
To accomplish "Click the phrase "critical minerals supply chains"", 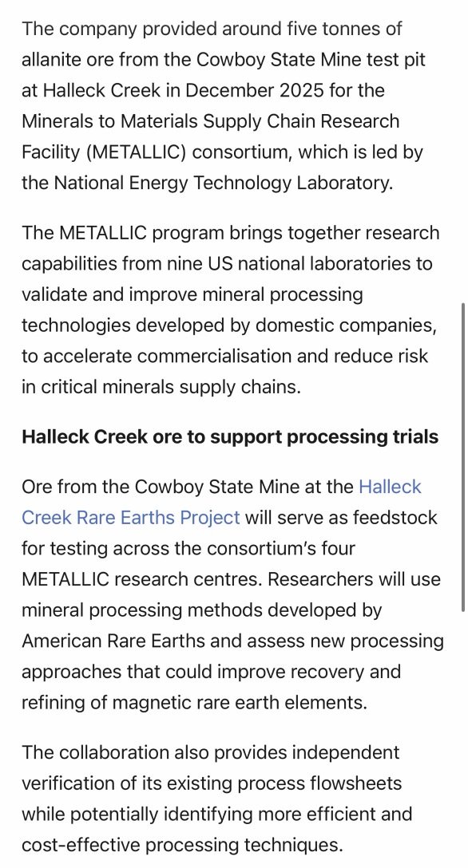I will click(x=167, y=387).
